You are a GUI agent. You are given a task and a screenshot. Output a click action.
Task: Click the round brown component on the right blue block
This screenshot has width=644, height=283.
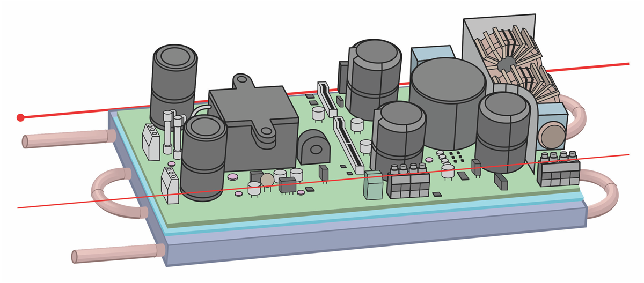pos(553,136)
